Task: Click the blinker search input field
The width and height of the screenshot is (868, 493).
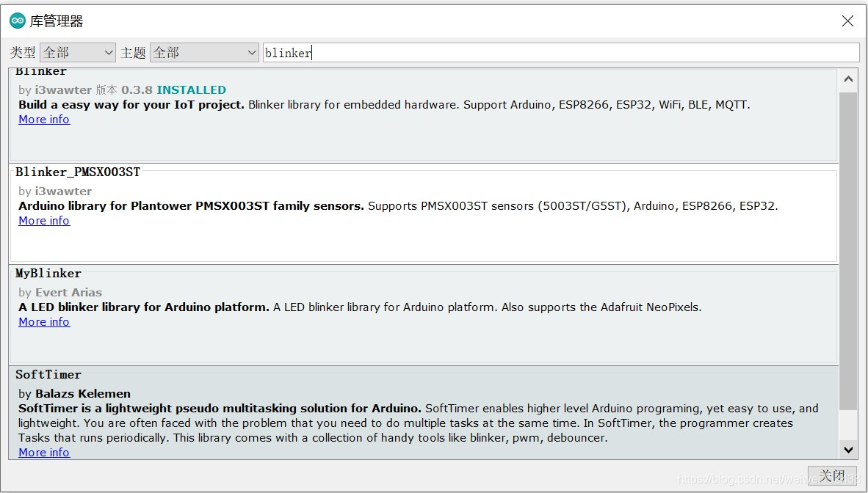Action: 561,53
